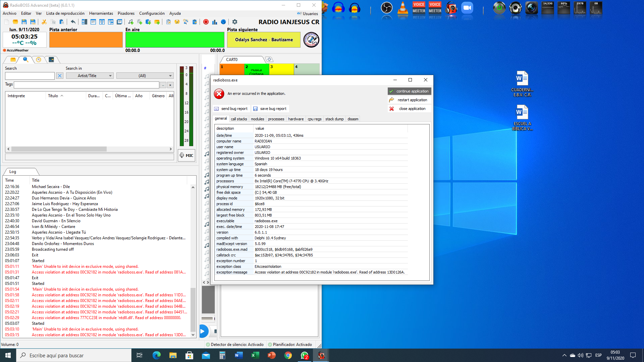Click the Save As floppy icon
Viewport: 644px width, 362px height.
coord(33,22)
